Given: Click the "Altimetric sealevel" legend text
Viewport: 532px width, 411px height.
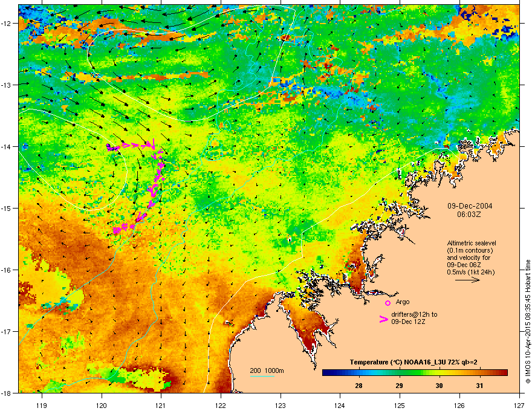Looking at the screenshot, I should 472,243.
